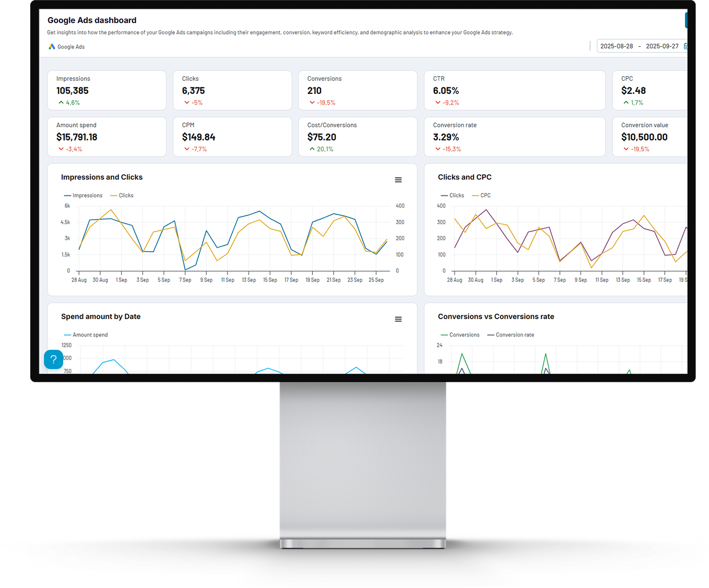The height and width of the screenshot is (588, 709).
Task: Click the red down arrow in Conversions card
Action: point(312,102)
